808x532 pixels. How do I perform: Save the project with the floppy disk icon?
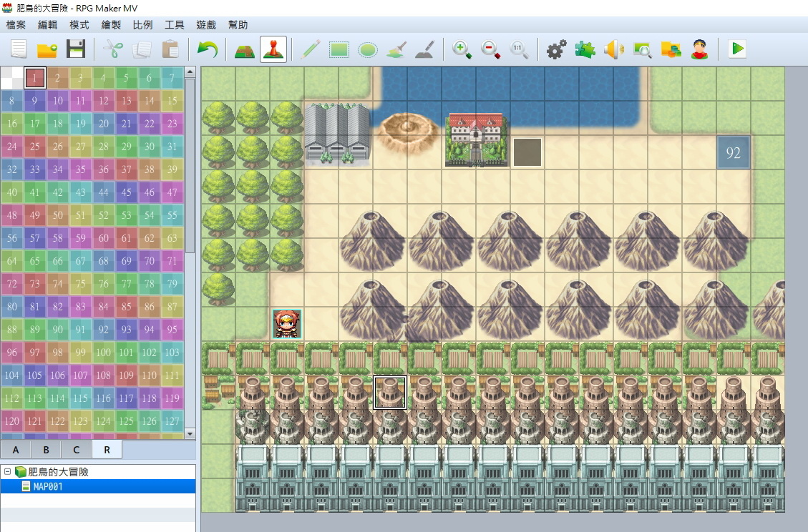click(76, 49)
